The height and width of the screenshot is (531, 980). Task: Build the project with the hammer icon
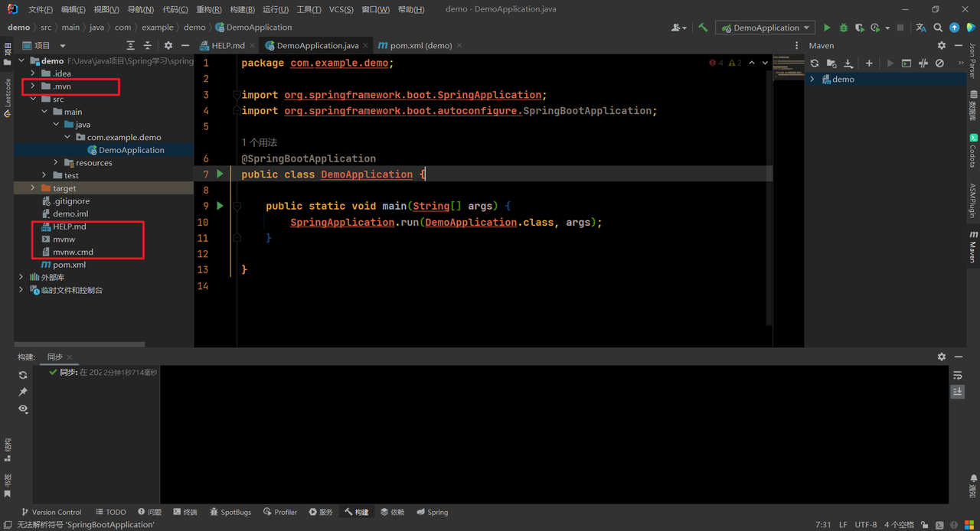703,28
